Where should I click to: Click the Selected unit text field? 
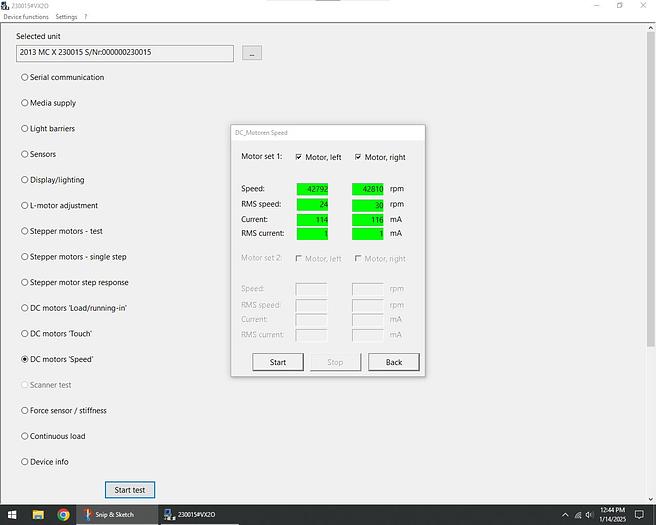(x=125, y=53)
